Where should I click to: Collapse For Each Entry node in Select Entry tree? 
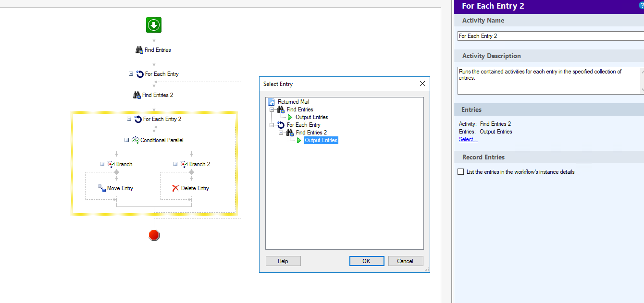coord(272,125)
